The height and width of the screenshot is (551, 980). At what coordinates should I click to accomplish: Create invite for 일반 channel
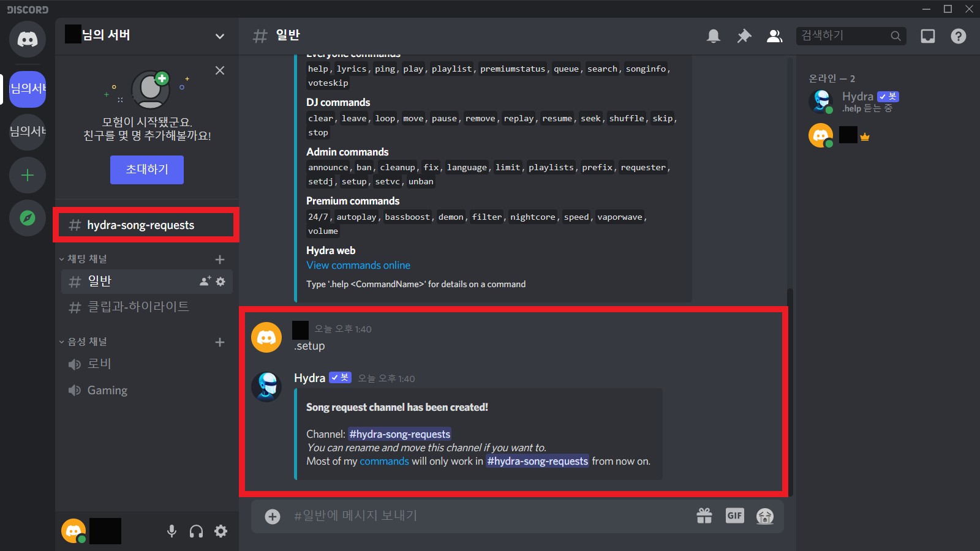click(205, 281)
